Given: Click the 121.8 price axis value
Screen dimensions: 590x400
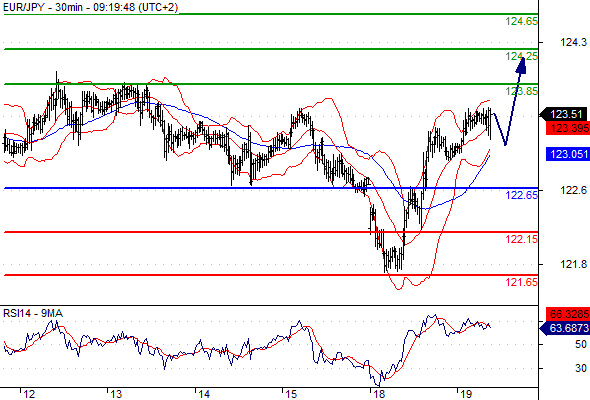Looking at the screenshot, I should (573, 265).
